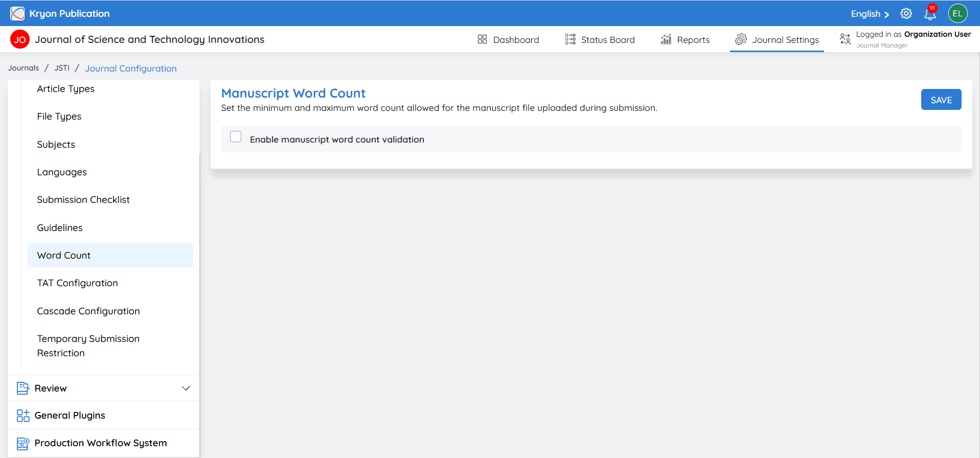Go to the Dashboard tab
The image size is (980, 458).
pyautogui.click(x=508, y=39)
